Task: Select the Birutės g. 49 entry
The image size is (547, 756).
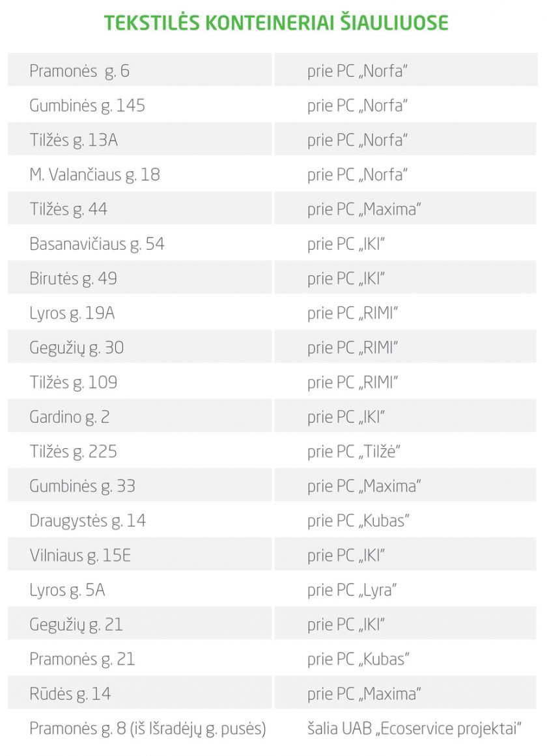Action: click(x=72, y=278)
